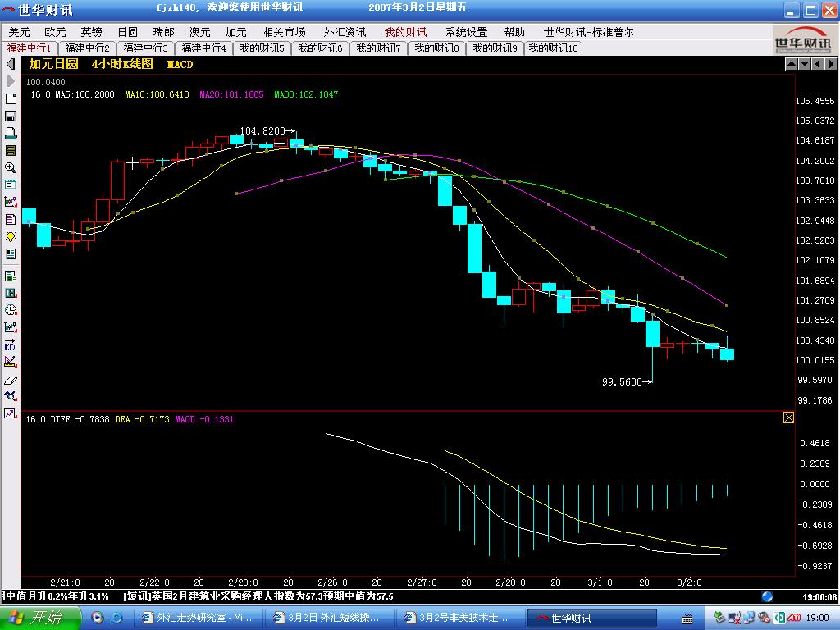Viewport: 840px width, 630px height.
Task: Click the rising trend arrow icon
Action: pyautogui.click(x=10, y=413)
